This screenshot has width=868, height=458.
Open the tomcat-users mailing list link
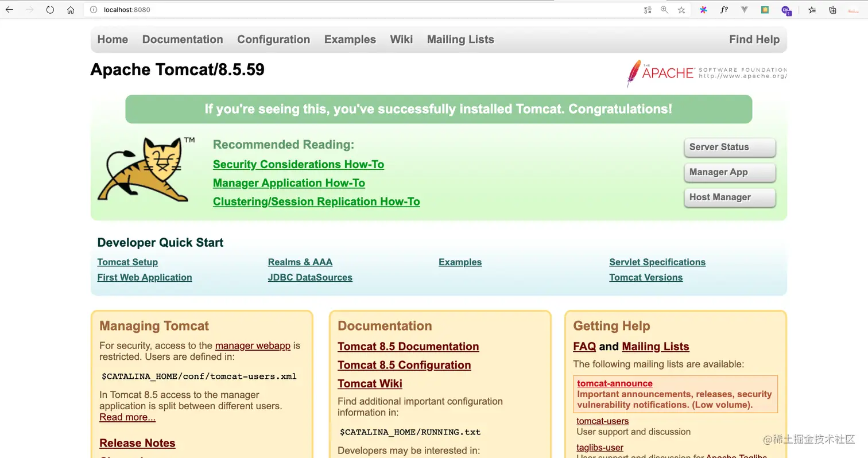click(x=603, y=421)
